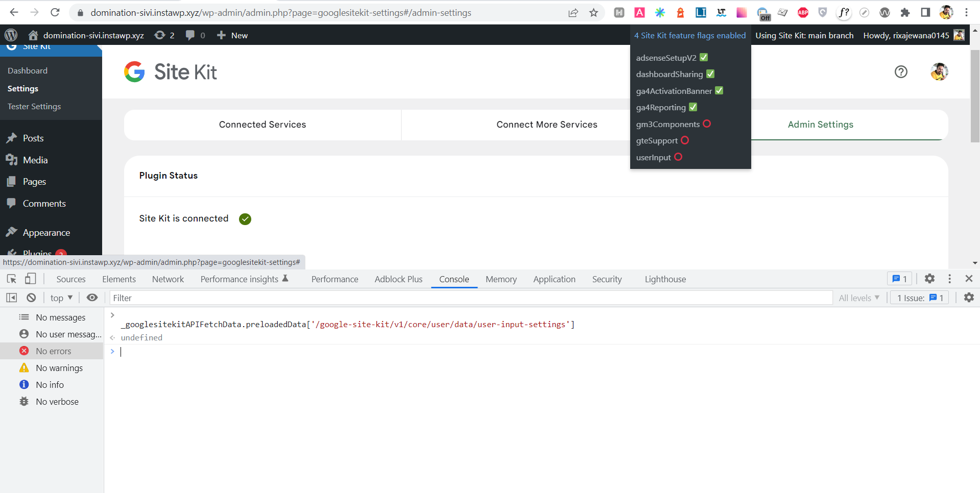Open Site Kit help question mark

900,72
